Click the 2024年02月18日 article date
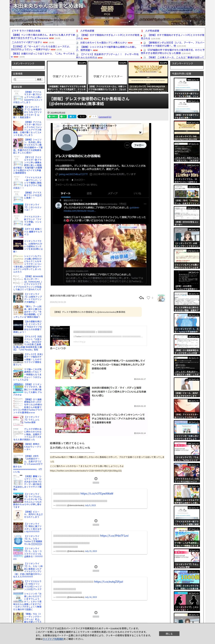 [x=58, y=113]
